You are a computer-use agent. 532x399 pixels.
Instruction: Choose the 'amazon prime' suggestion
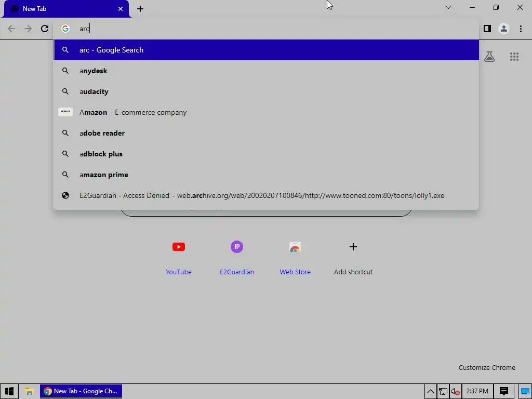click(267, 175)
